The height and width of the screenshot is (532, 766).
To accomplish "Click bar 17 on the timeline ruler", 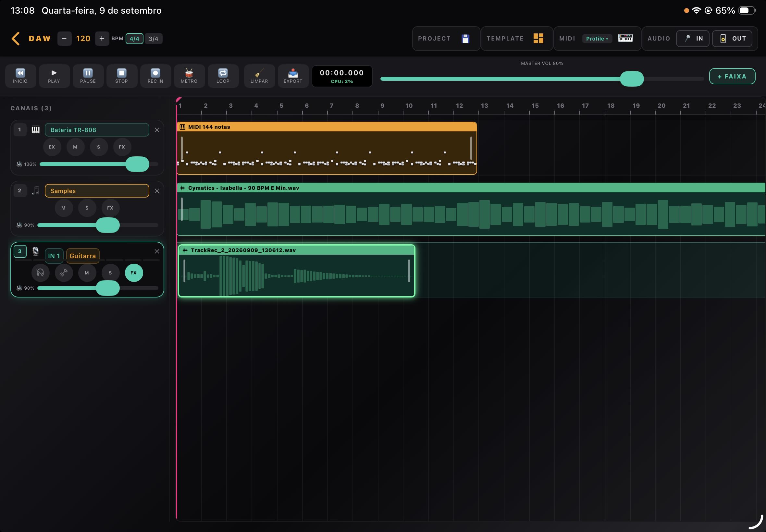I will point(585,106).
